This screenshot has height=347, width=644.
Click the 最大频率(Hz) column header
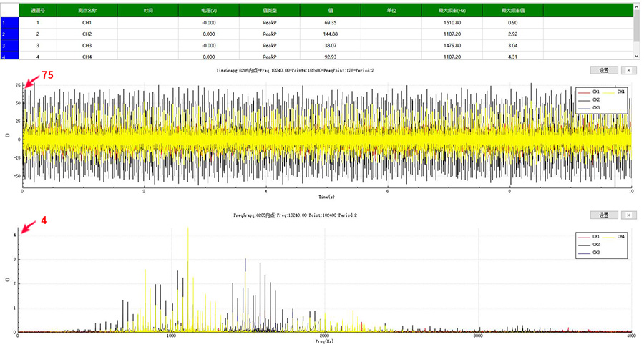tap(452, 11)
